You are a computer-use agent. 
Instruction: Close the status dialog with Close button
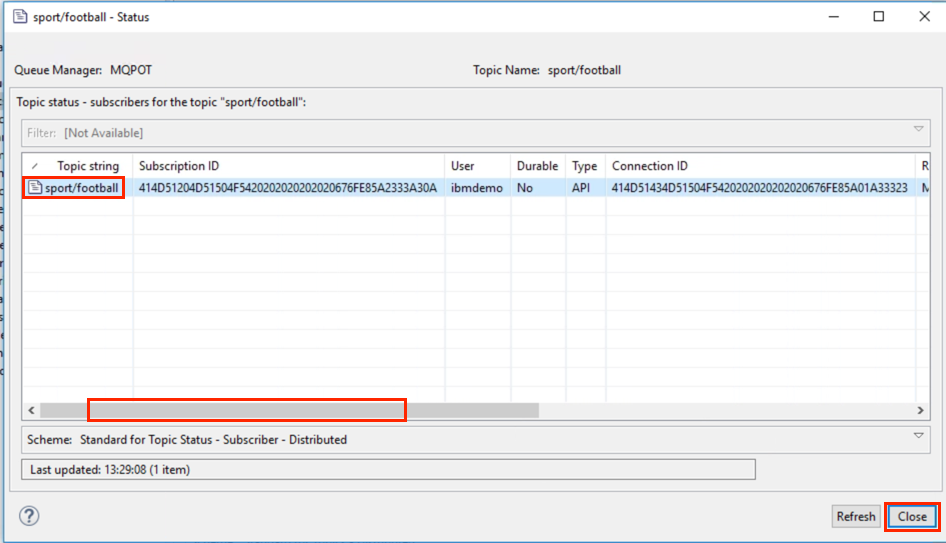pos(912,516)
